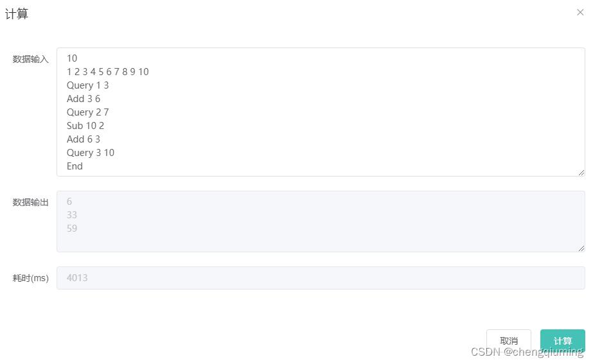Click the first input line '10'
This screenshot has width=593, height=364.
coord(72,58)
